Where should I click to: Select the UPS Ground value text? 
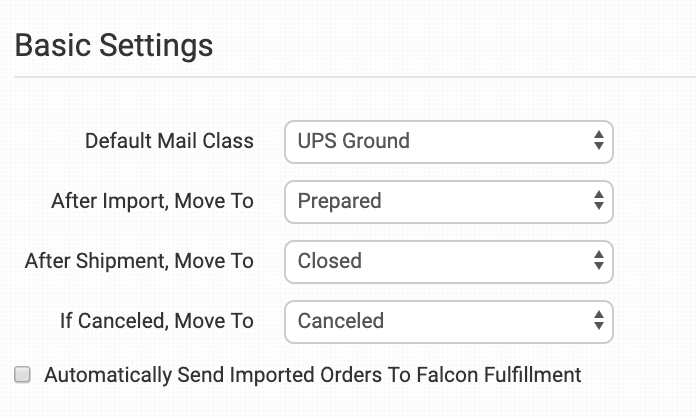(x=353, y=141)
